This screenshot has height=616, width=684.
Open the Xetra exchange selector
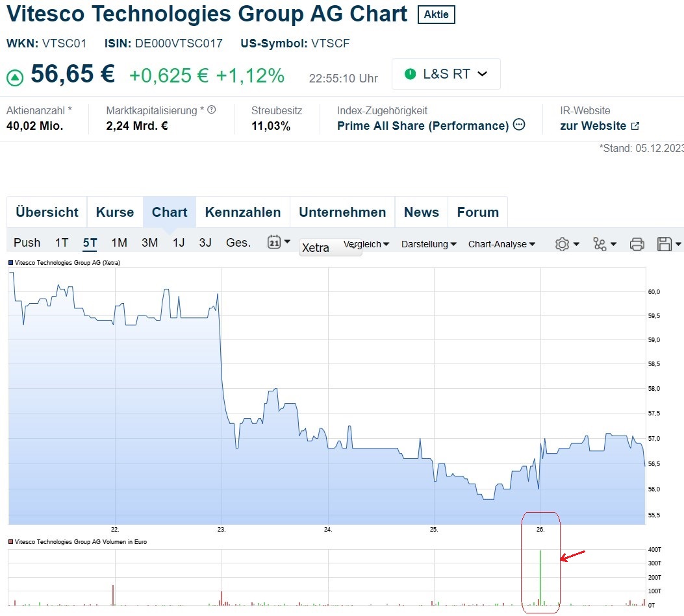tap(330, 247)
